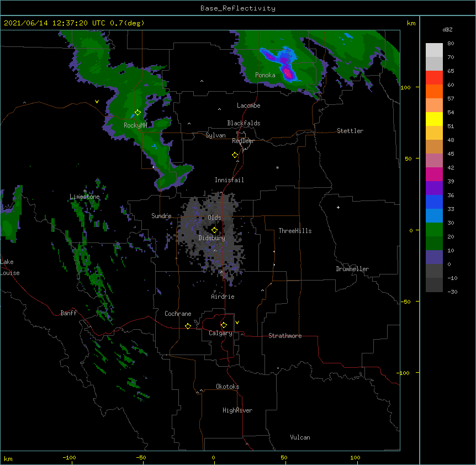Click the Vulcan label
This screenshot has height=465, width=476.
(x=300, y=437)
